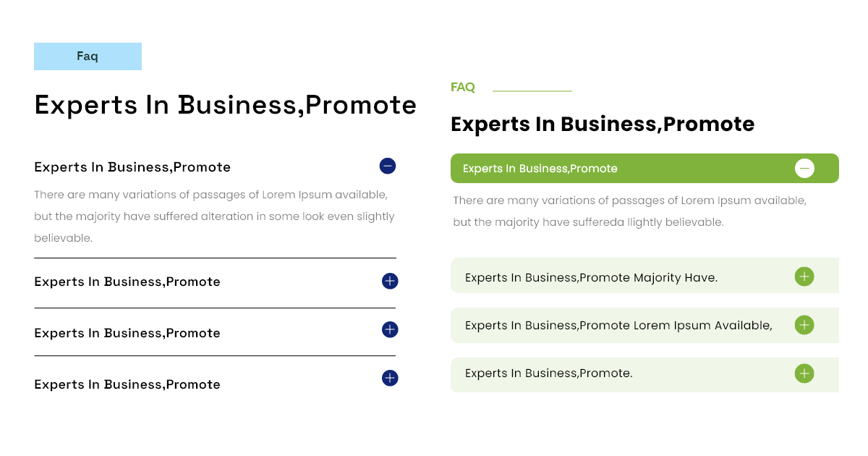Toggle second question title in left accordion
The width and height of the screenshot is (868, 456).
127,282
